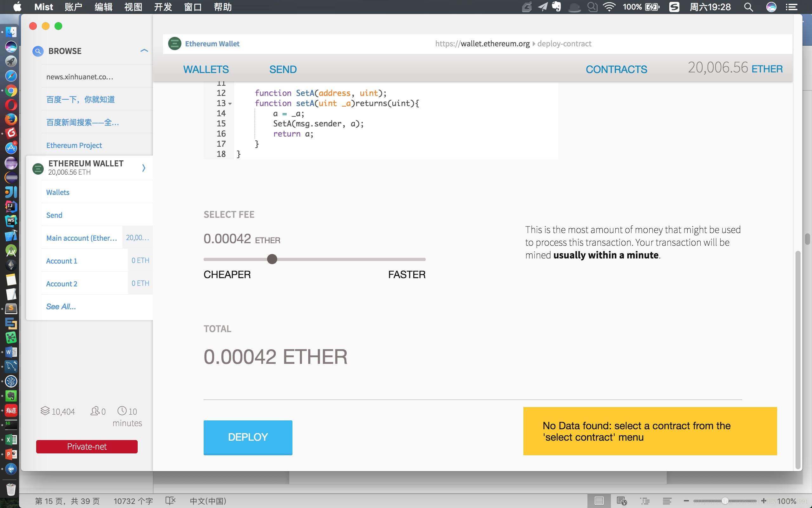The width and height of the screenshot is (812, 508).
Task: Open the Mist application menu
Action: coord(44,7)
